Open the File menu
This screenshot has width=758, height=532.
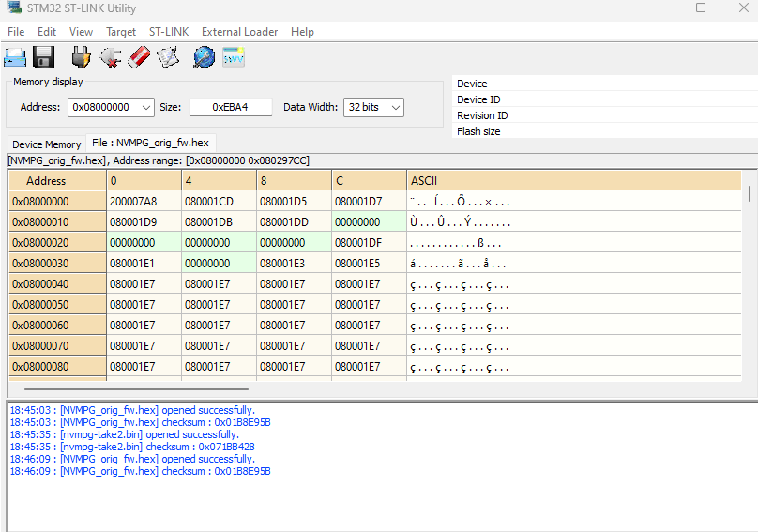click(x=16, y=32)
